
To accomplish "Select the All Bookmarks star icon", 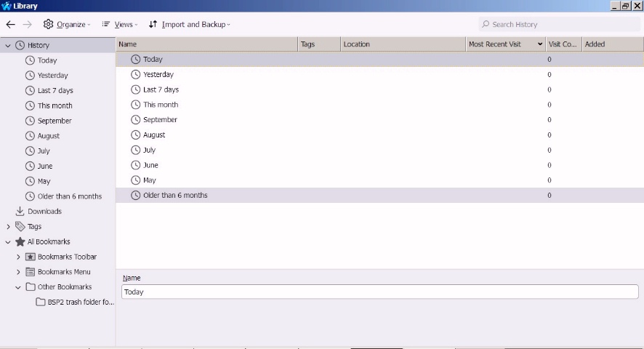I will pos(20,241).
